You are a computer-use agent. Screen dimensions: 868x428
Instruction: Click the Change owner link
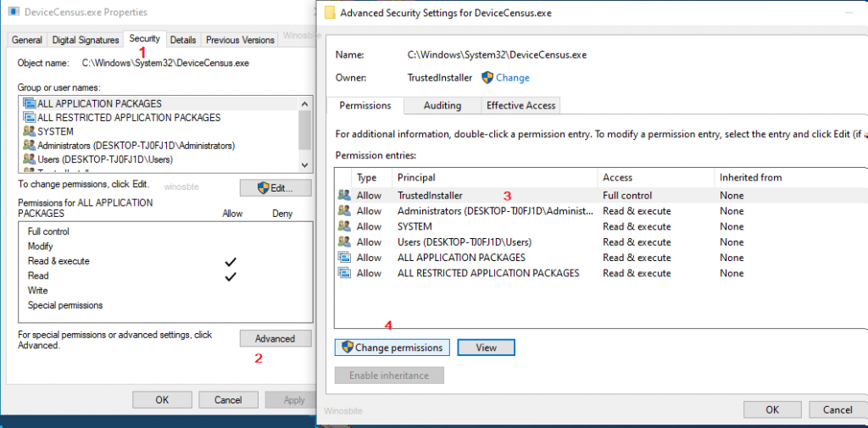(x=512, y=78)
